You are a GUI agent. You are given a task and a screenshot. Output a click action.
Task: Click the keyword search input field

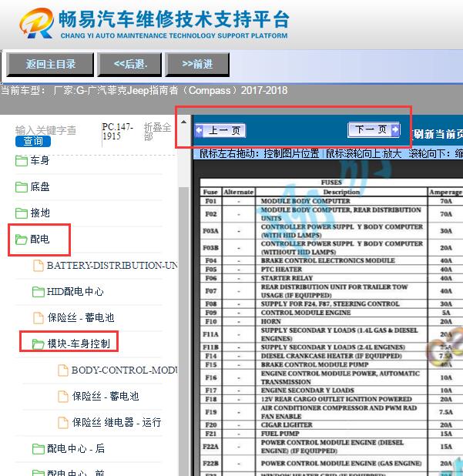pyautogui.click(x=45, y=130)
